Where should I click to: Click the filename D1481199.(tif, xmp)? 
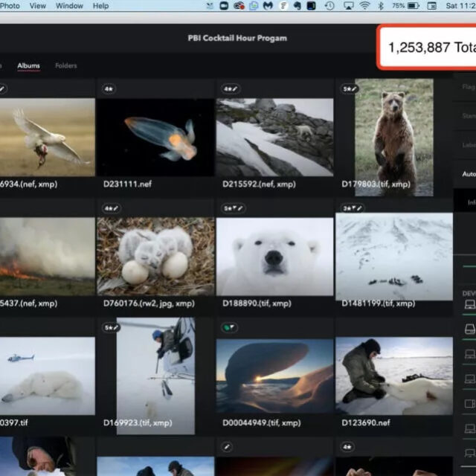coord(379,303)
